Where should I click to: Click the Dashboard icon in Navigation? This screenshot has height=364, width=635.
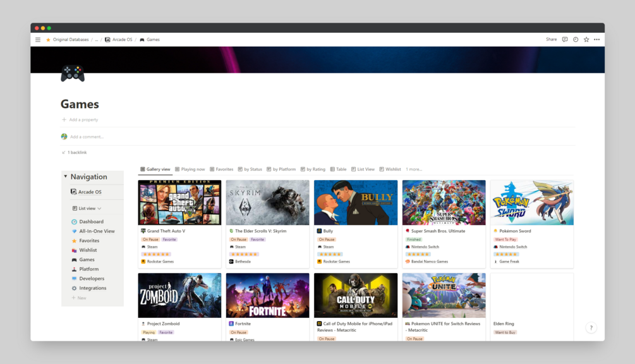click(x=74, y=222)
